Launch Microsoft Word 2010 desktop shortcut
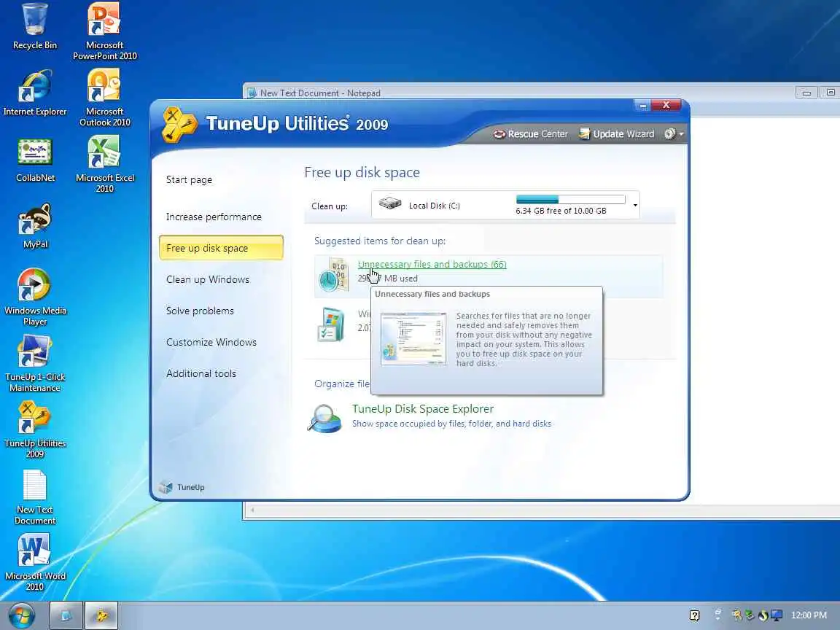Screen dimensions: 840x630 pyautogui.click(x=35, y=562)
